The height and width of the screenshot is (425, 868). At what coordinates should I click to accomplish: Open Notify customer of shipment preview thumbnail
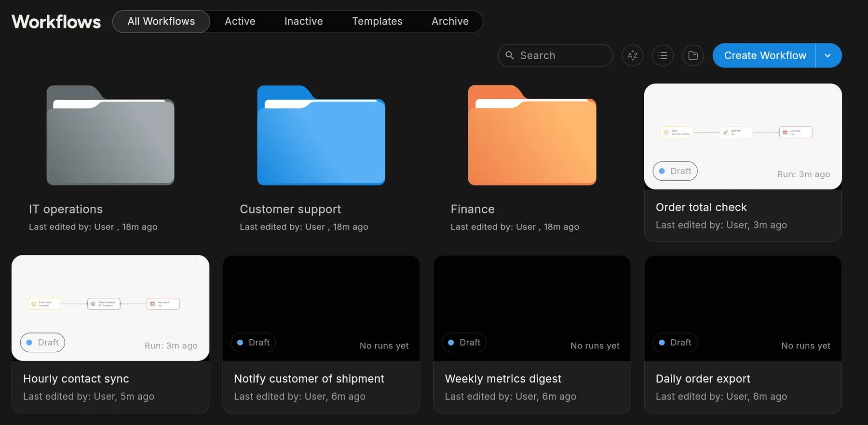coord(321,308)
